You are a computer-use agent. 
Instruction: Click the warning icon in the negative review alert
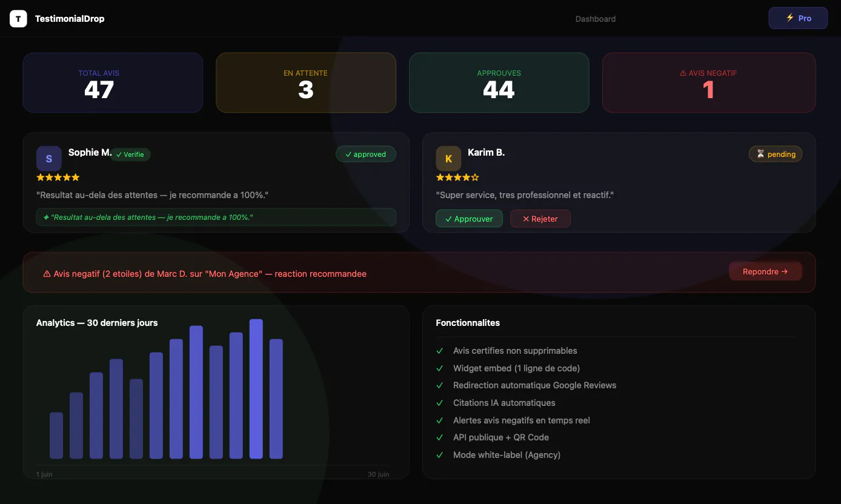pyautogui.click(x=47, y=274)
